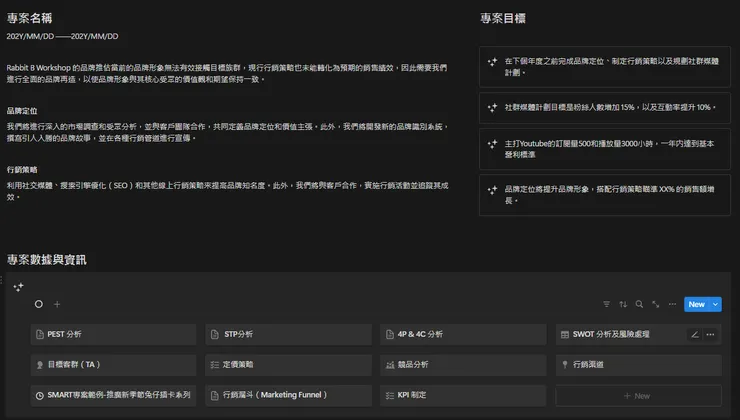Open the search magnifier in database toolbar
The width and height of the screenshot is (740, 420).
[639, 304]
